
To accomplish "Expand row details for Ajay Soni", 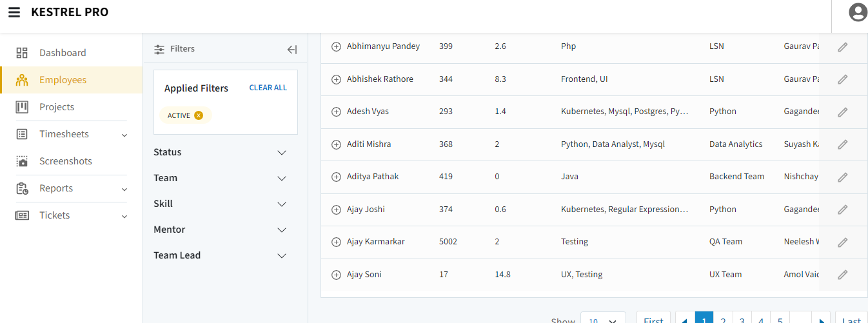I will click(336, 275).
